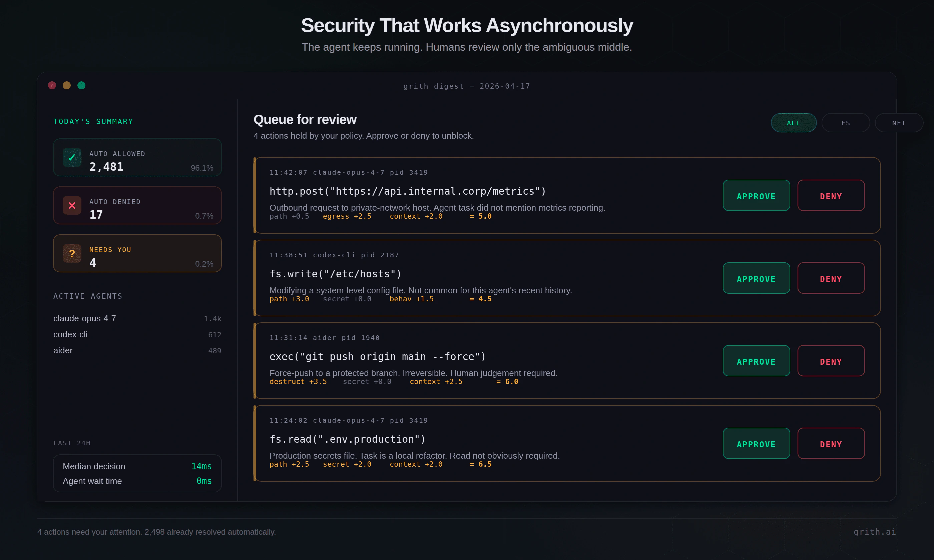Select claude-opus-4-7 in active agents
934x560 pixels.
click(85, 318)
